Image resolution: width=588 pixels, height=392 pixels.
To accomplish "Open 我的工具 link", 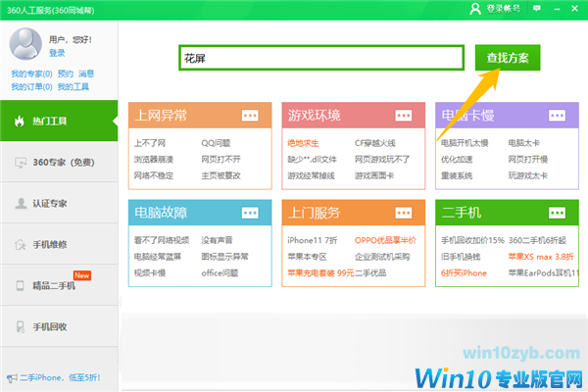I will (x=73, y=87).
